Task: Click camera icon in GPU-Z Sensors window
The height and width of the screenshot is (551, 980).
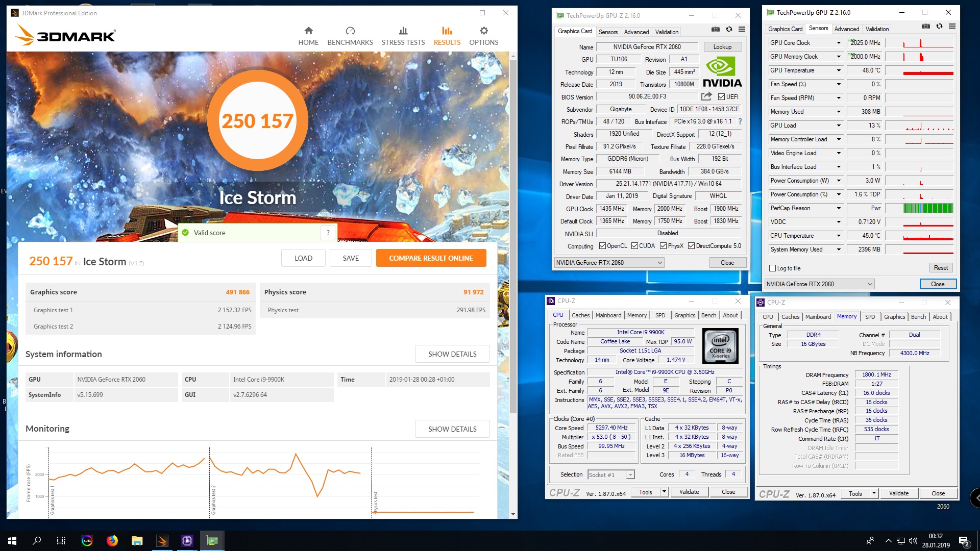Action: click(x=926, y=27)
